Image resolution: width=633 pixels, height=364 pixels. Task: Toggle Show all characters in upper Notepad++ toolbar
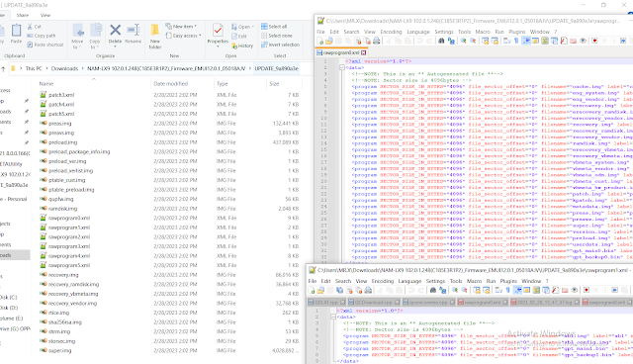click(x=516, y=41)
